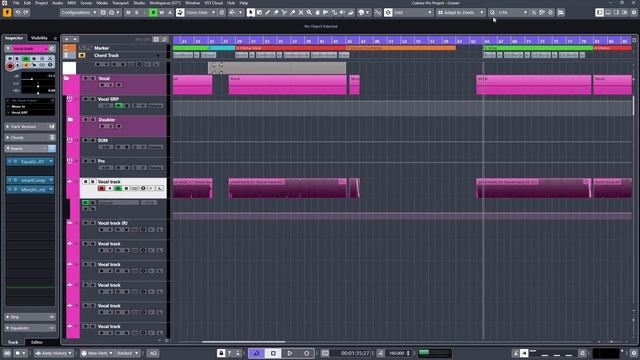
Task: Open the Equaliz... insert plugin slot
Action: pyautogui.click(x=31, y=162)
